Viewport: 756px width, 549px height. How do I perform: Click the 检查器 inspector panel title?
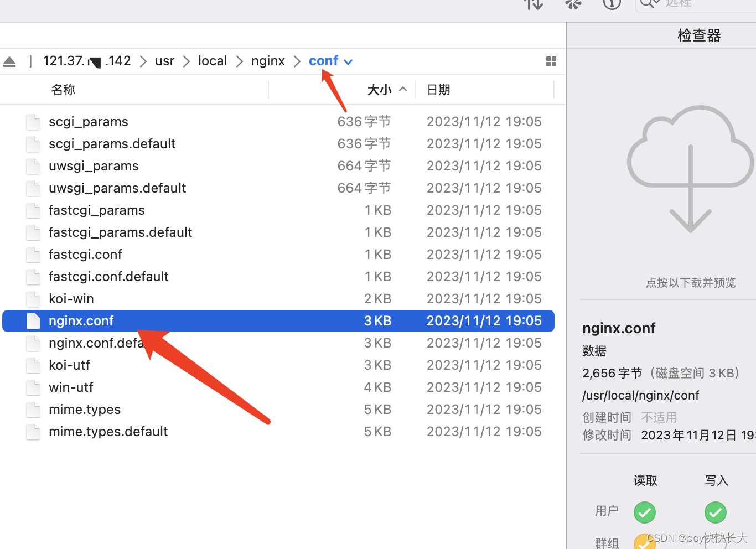point(699,35)
